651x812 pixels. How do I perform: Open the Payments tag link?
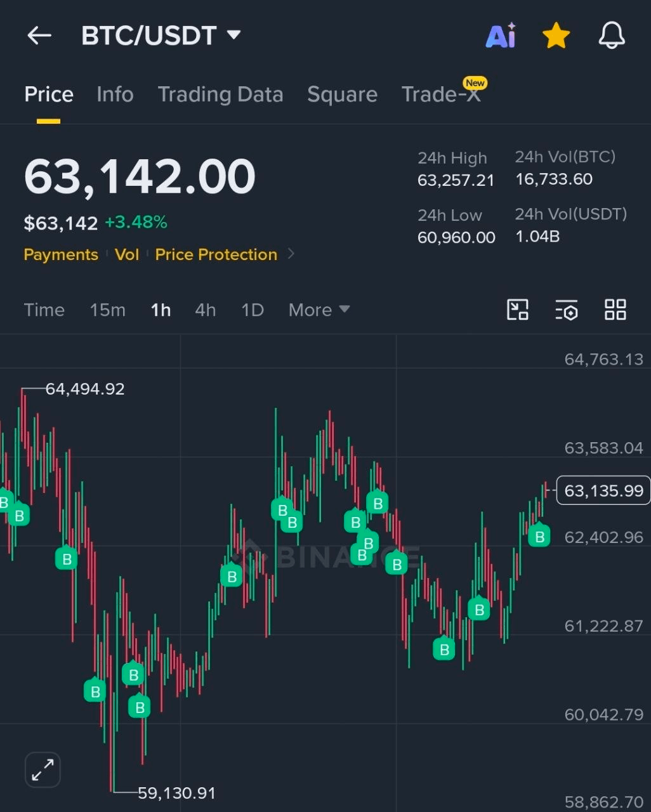pyautogui.click(x=61, y=254)
